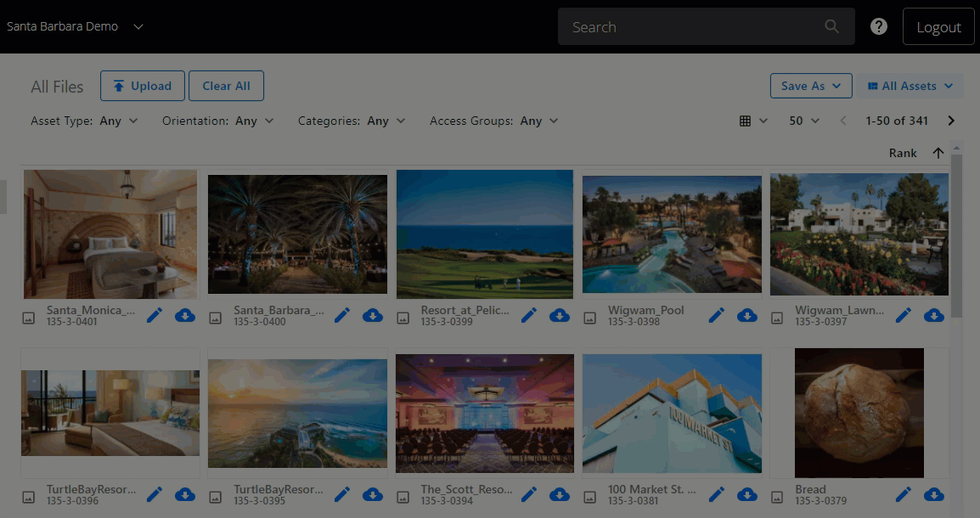Go to previous page of results
This screenshot has height=518, width=980.
click(x=843, y=121)
